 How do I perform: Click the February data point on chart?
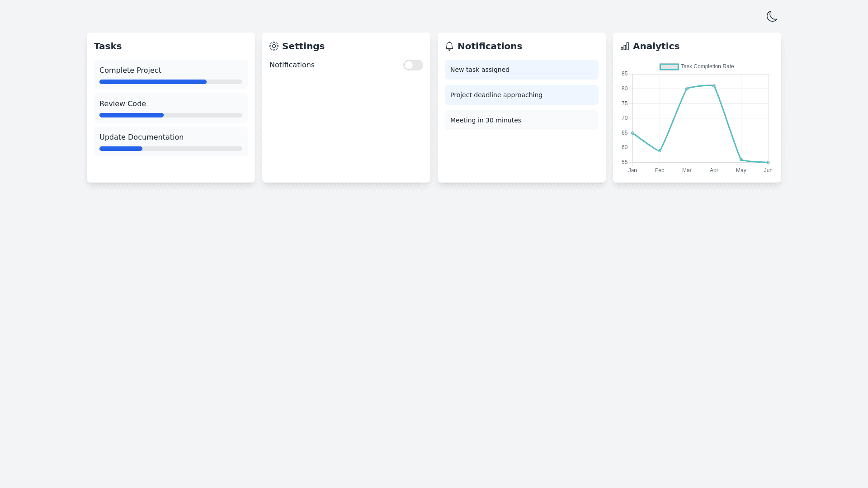[x=660, y=150]
